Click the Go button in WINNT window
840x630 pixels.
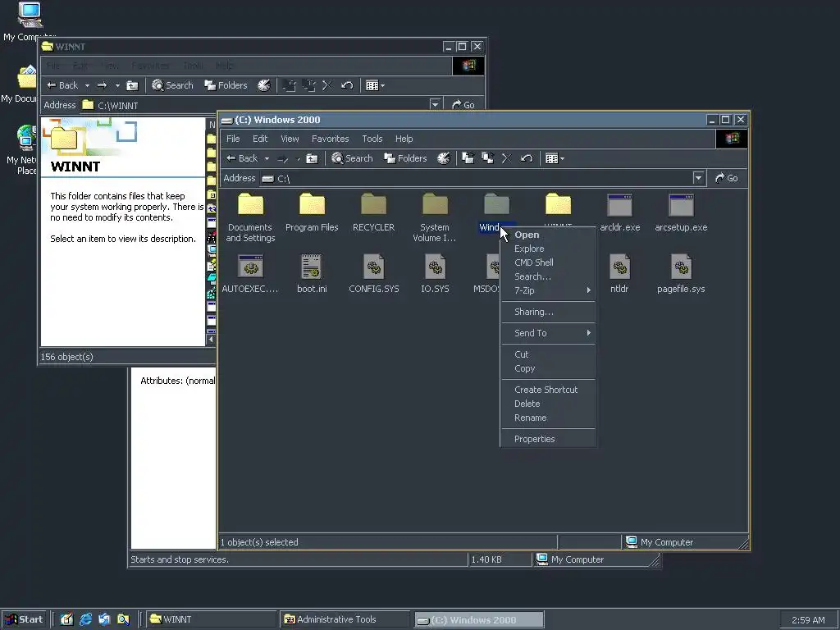(463, 104)
